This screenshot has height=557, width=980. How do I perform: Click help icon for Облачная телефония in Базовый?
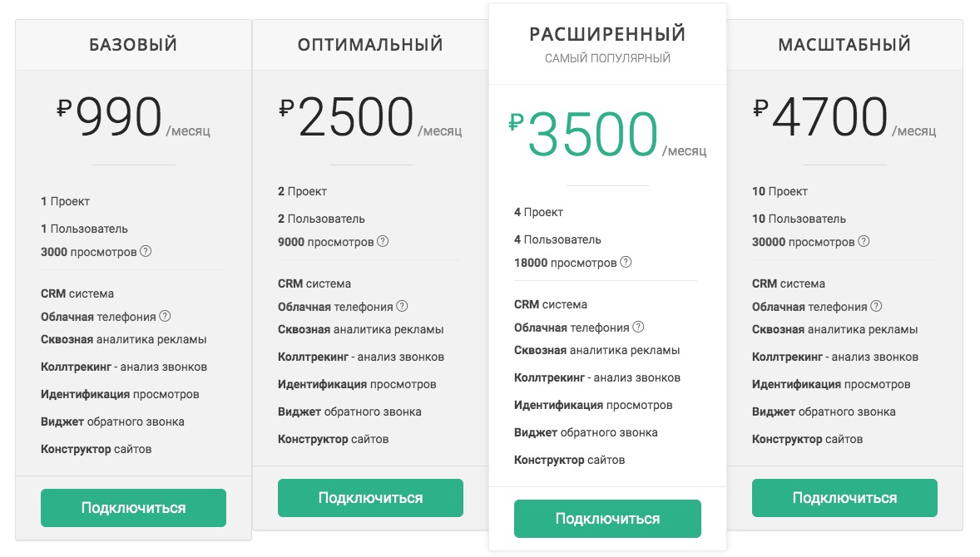pyautogui.click(x=165, y=316)
